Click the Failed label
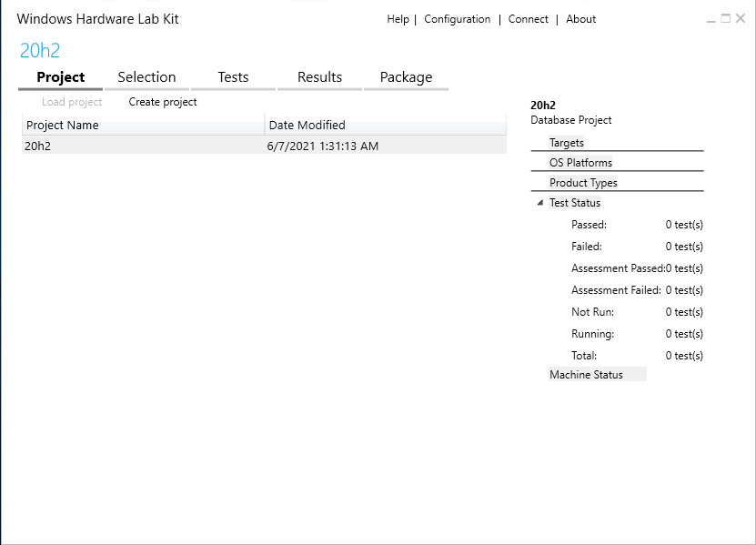Screen dimensions: 756x545 coord(586,247)
